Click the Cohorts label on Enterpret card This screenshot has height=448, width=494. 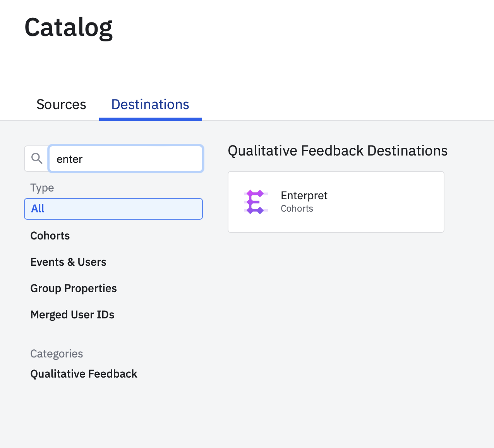(297, 209)
